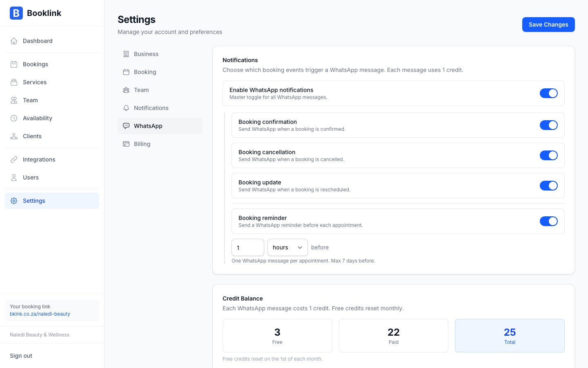Image resolution: width=588 pixels, height=368 pixels.
Task: Click the Integrations link icon
Action: tap(14, 159)
